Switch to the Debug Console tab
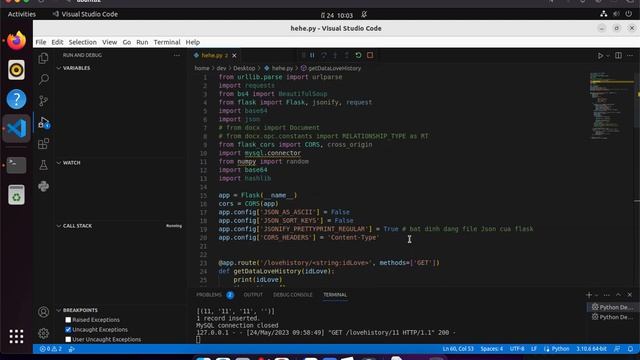Viewport: 640px width, 360px height. coord(293,295)
